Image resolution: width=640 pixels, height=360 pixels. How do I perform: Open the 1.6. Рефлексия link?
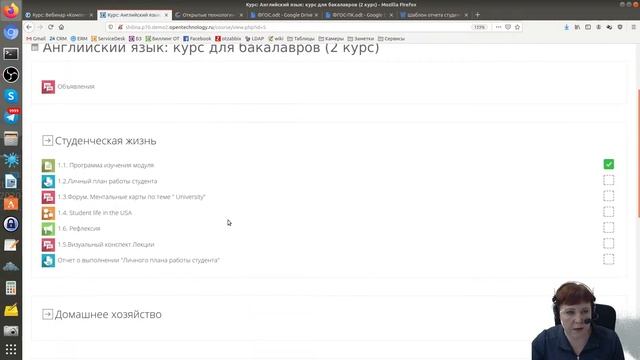click(79, 229)
